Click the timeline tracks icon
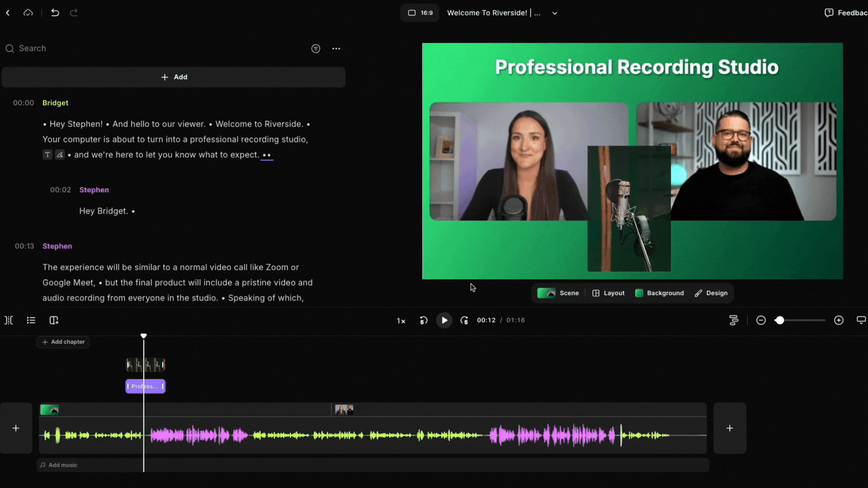 tap(734, 320)
